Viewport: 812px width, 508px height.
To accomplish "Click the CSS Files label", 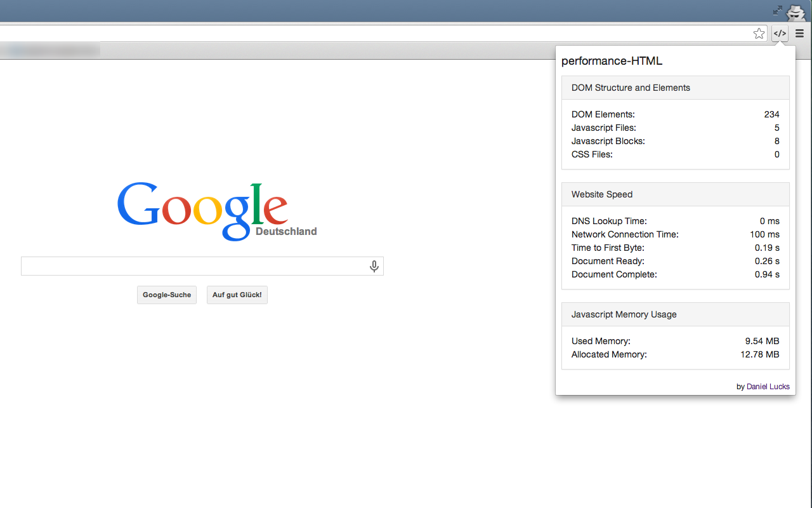I will (x=592, y=154).
